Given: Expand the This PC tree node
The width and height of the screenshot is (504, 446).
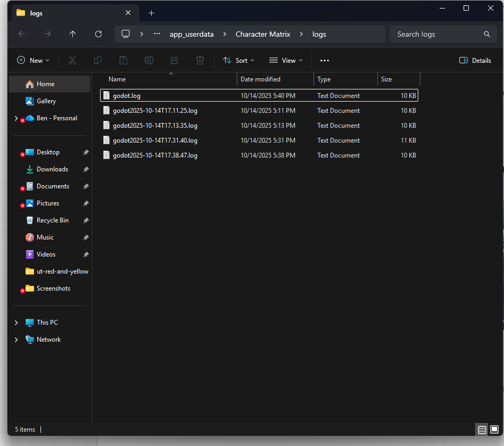Looking at the screenshot, I should point(16,323).
